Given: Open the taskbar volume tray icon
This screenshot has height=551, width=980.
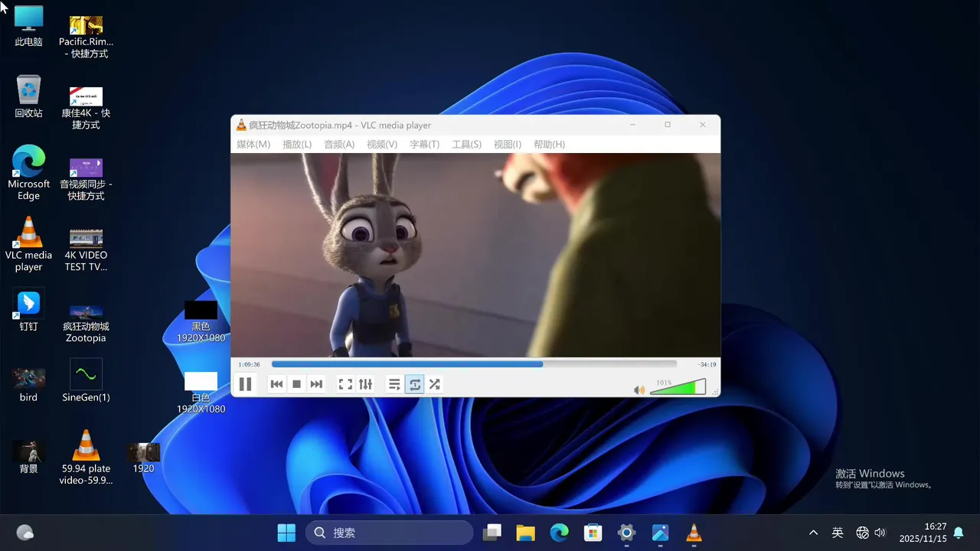Looking at the screenshot, I should 880,533.
